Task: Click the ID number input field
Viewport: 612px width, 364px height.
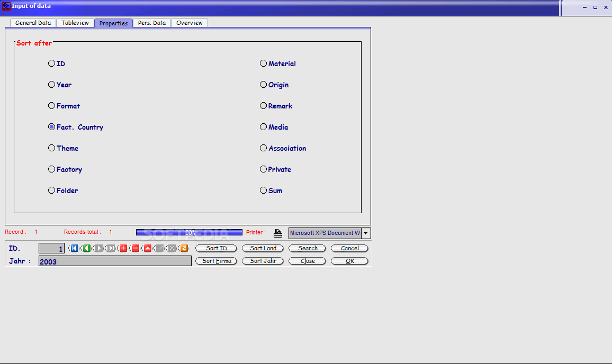Action: click(51, 248)
